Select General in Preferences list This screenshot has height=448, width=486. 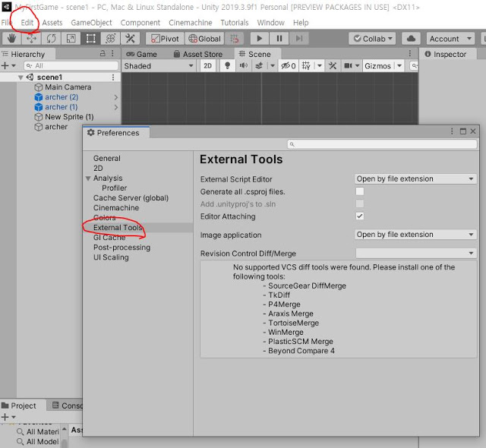(107, 158)
